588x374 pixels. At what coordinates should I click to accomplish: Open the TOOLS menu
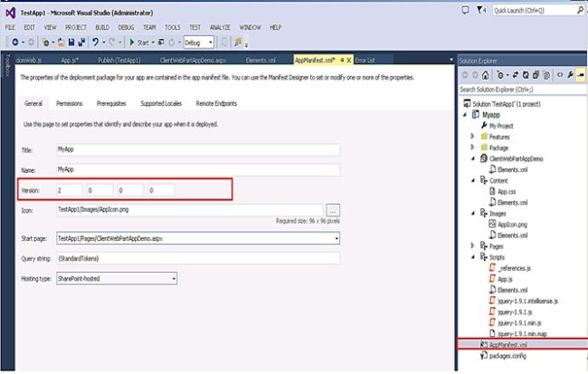[x=173, y=27]
